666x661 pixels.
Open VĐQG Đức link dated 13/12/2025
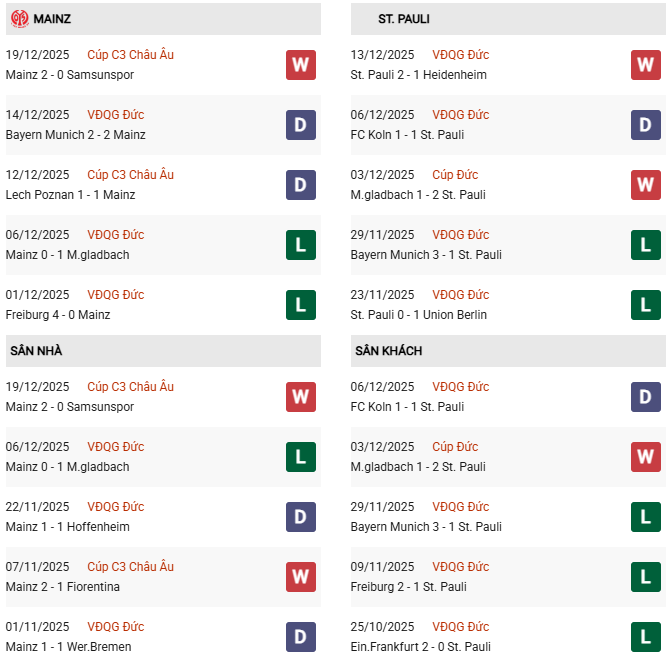pyautogui.click(x=460, y=55)
